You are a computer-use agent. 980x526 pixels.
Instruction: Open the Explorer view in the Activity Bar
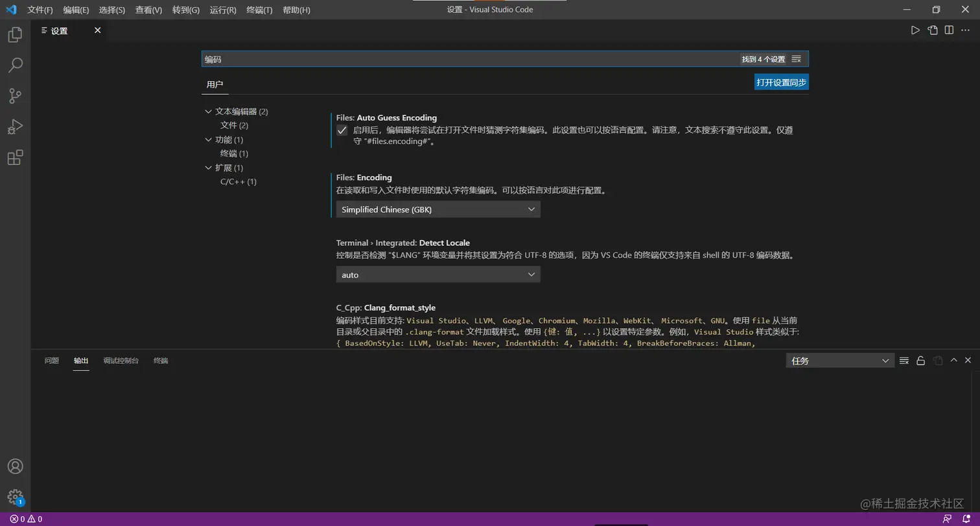click(x=16, y=34)
